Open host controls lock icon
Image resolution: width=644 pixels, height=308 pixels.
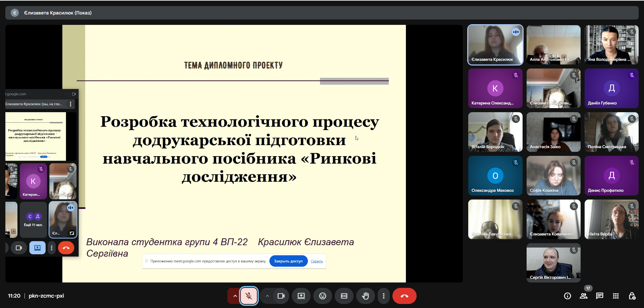click(x=632, y=296)
